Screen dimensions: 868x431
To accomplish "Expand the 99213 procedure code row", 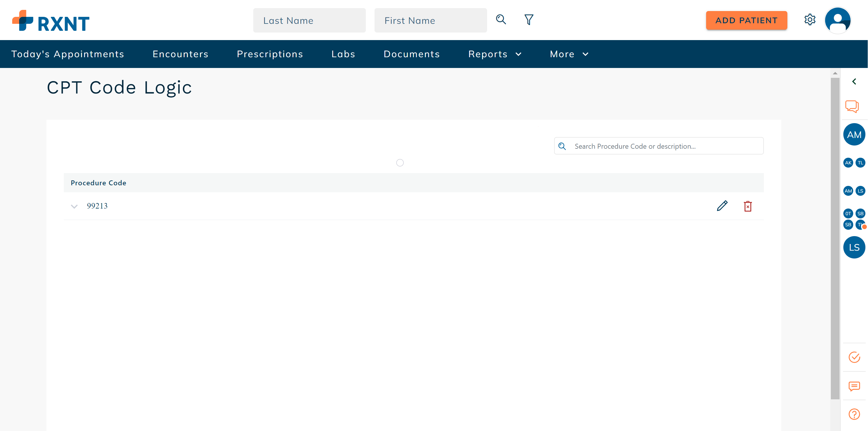I will (x=74, y=206).
